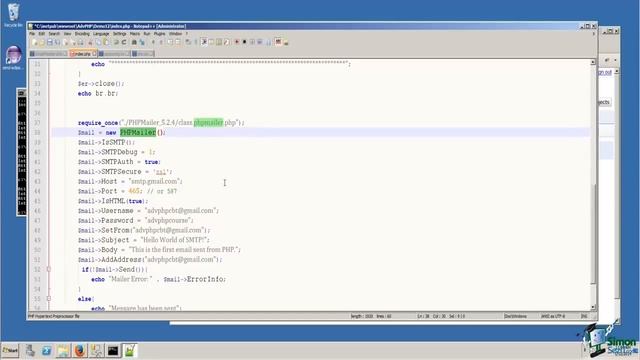Open the Run menu
640x360 pixels.
click(147, 34)
